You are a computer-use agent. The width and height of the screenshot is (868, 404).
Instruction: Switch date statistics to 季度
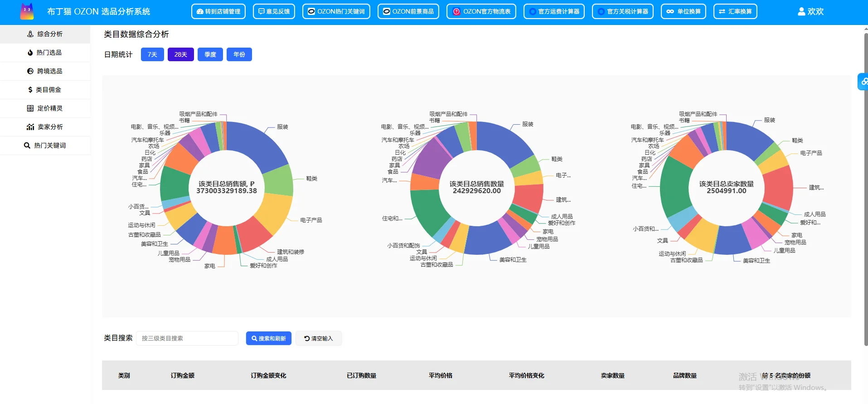(210, 54)
